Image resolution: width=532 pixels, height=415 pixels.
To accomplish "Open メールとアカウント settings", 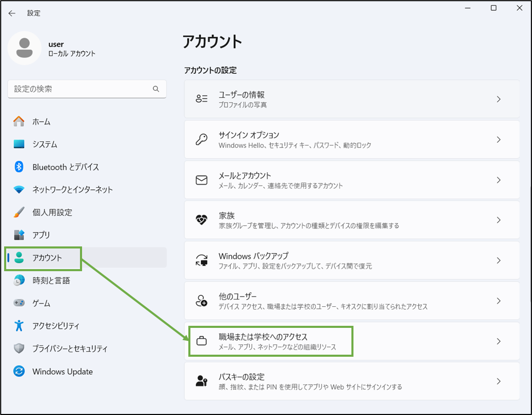I will (x=352, y=180).
